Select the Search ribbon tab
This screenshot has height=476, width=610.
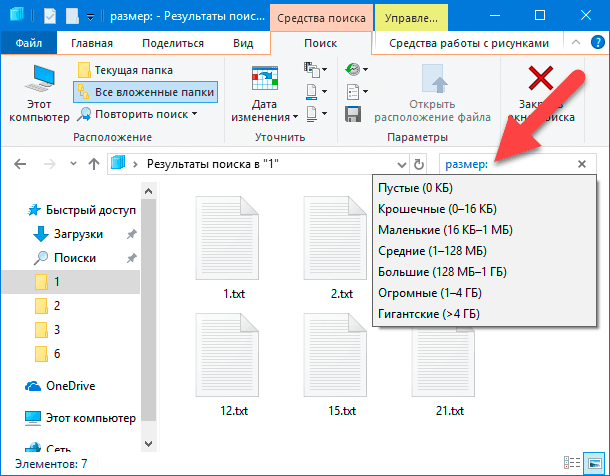pyautogui.click(x=321, y=43)
